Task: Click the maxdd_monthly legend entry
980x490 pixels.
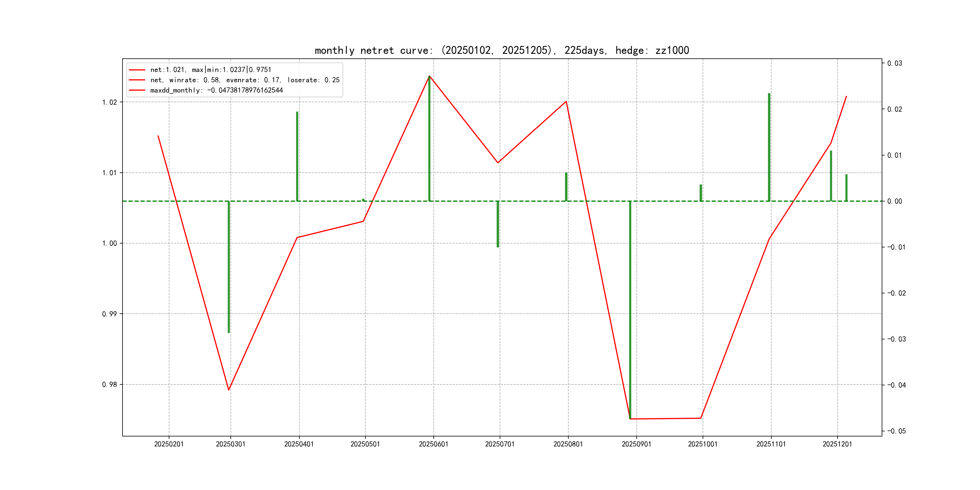Action: (216, 90)
